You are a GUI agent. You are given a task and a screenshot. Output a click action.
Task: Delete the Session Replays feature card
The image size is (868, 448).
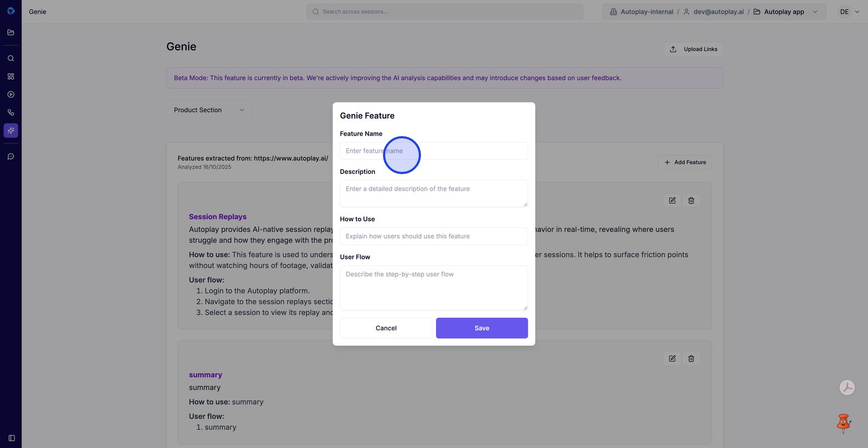691,201
